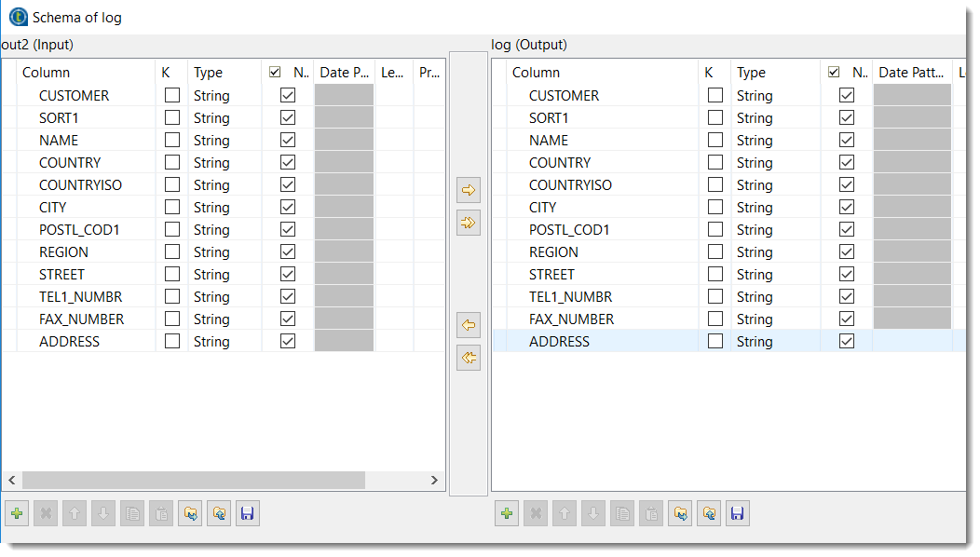Copy all columns to input with double left arrow
Viewport: 980px width, 557px height.
(x=469, y=358)
